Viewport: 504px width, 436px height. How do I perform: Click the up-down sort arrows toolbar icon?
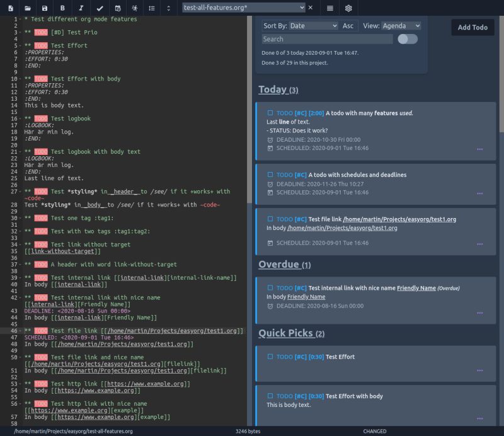(168, 8)
